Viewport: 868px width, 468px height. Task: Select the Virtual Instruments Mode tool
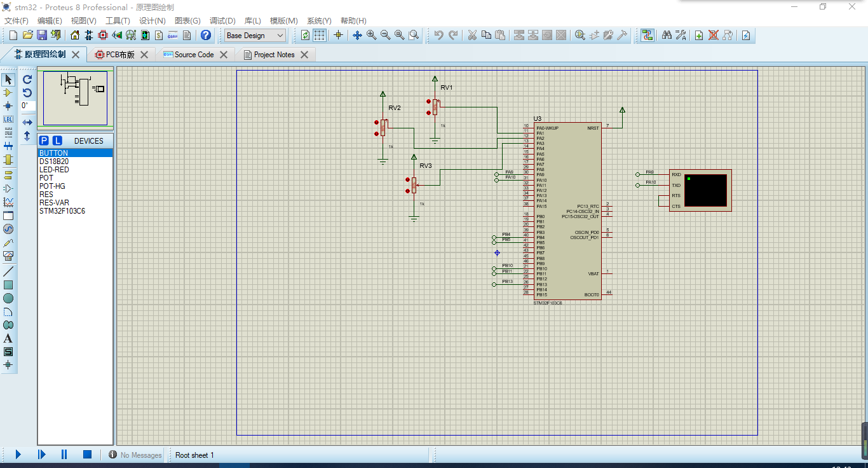tap(8, 256)
